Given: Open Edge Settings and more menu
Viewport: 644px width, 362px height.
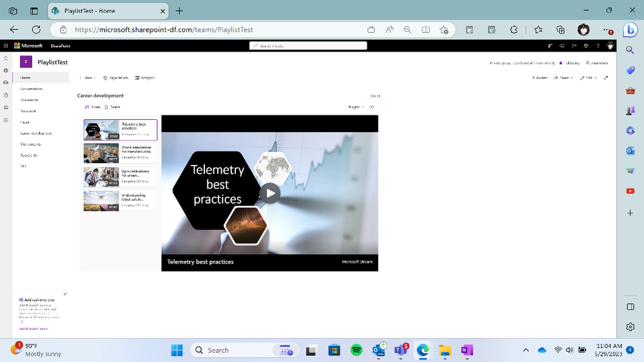Looking at the screenshot, I should tap(608, 30).
